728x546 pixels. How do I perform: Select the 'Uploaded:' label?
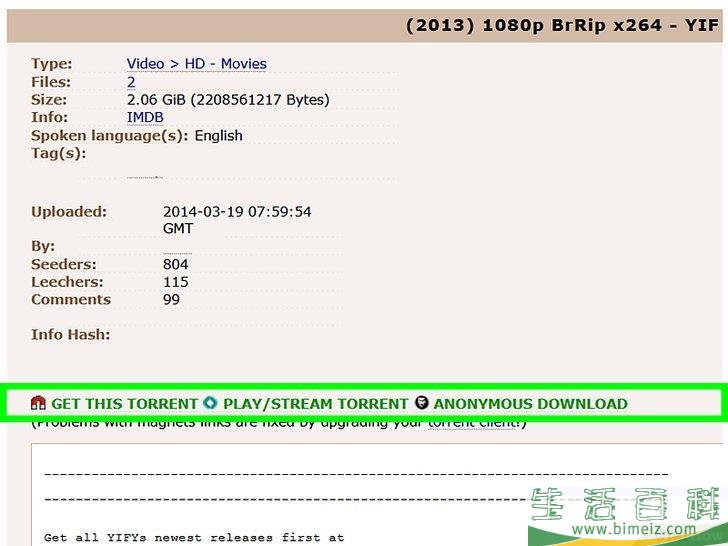[69, 212]
